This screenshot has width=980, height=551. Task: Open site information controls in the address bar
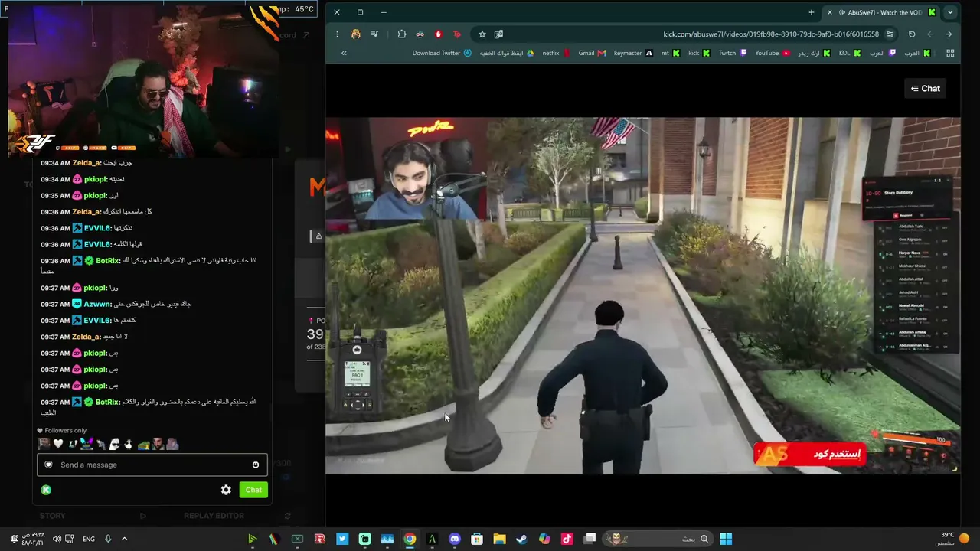pos(890,34)
